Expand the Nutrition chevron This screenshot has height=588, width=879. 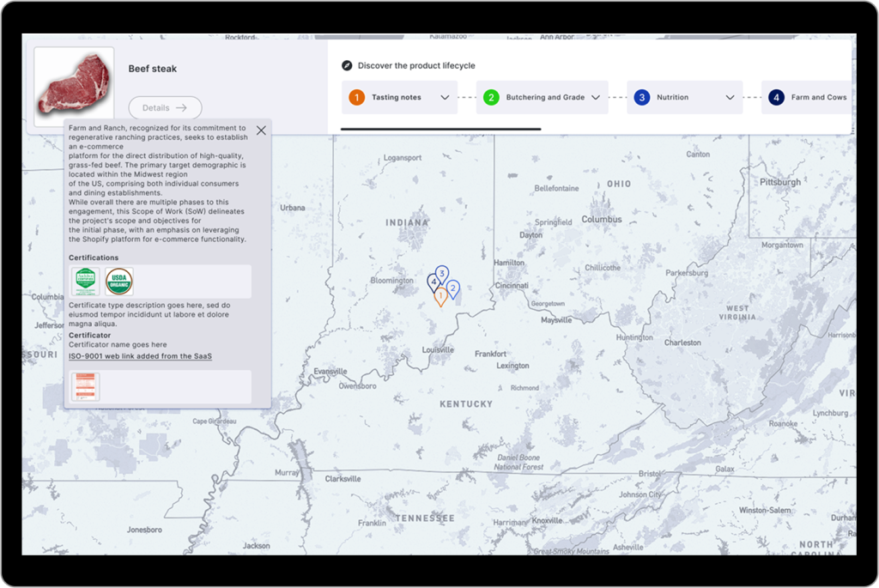[x=730, y=98]
